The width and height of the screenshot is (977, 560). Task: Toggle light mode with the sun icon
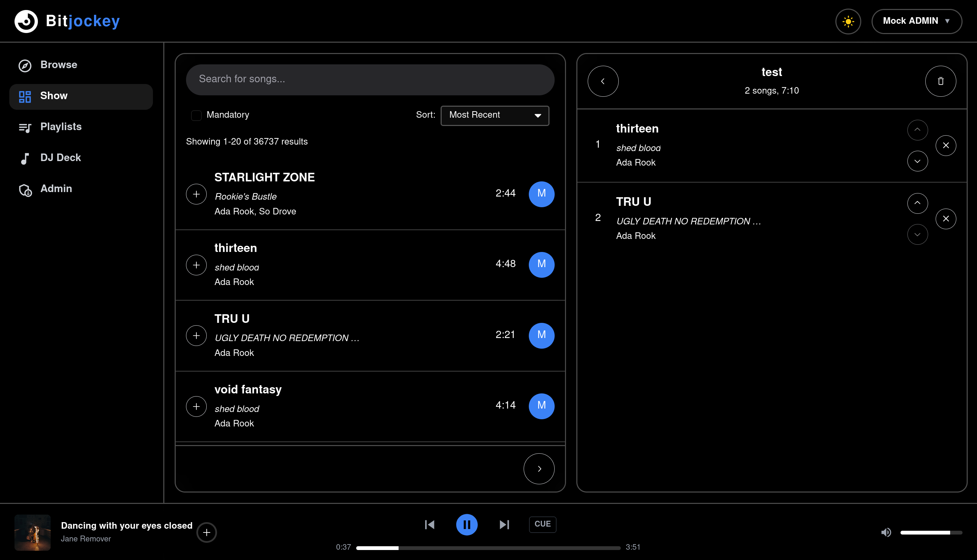(x=848, y=21)
